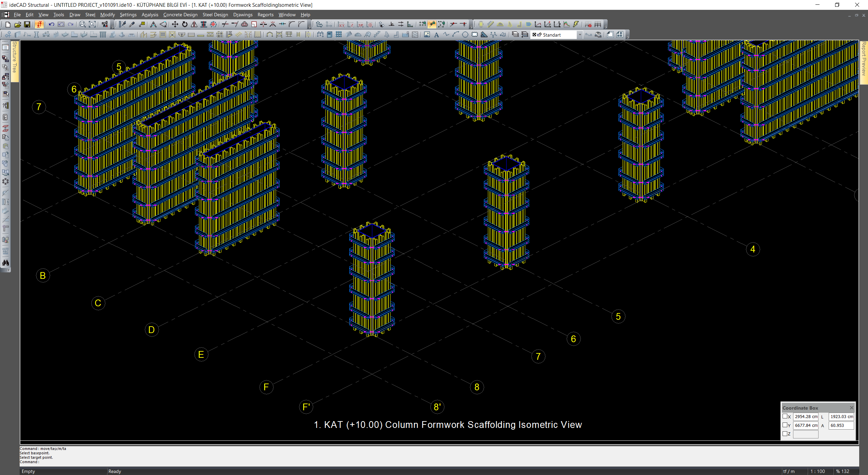Select the Zoom window magnifier icon
The width and height of the screenshot is (868, 475).
(x=82, y=24)
